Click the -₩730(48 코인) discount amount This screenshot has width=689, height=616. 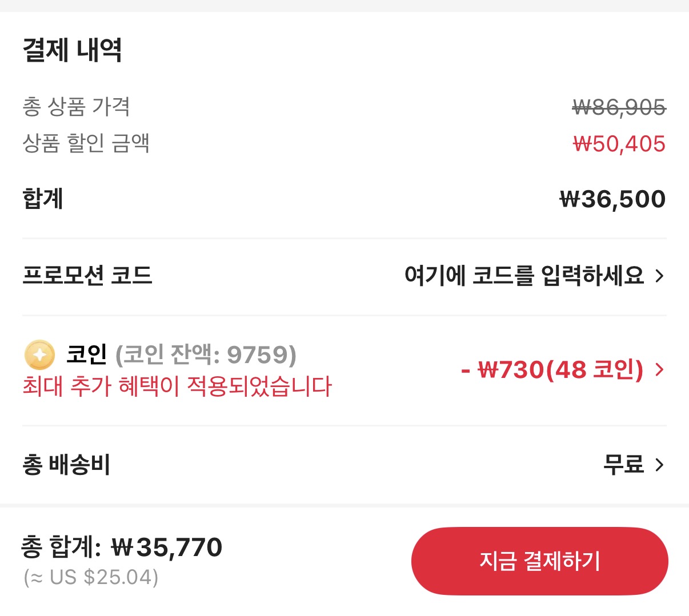(552, 370)
